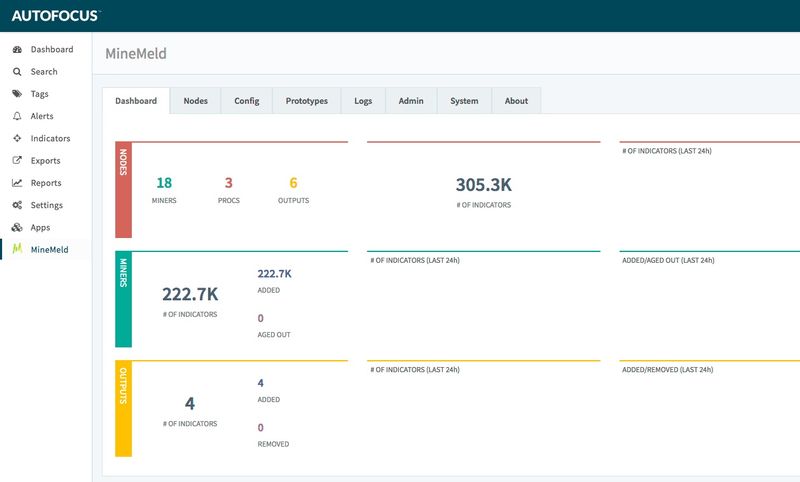Open the System tab

464,101
